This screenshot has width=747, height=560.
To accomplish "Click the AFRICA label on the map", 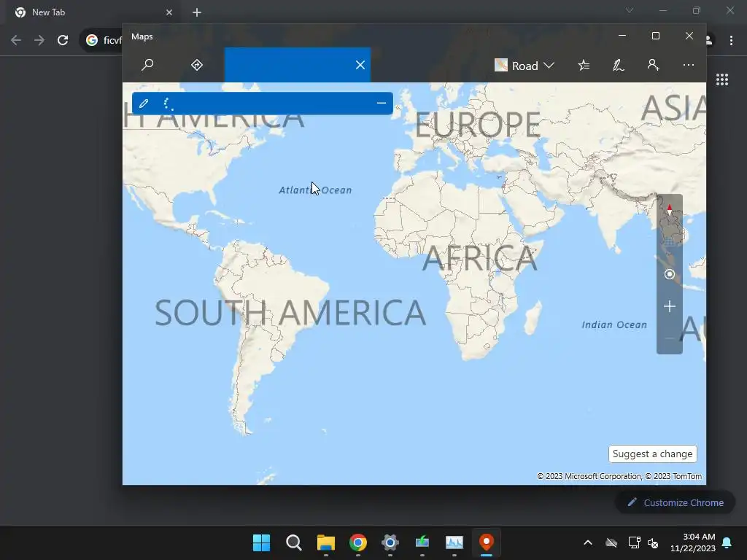I will (480, 258).
